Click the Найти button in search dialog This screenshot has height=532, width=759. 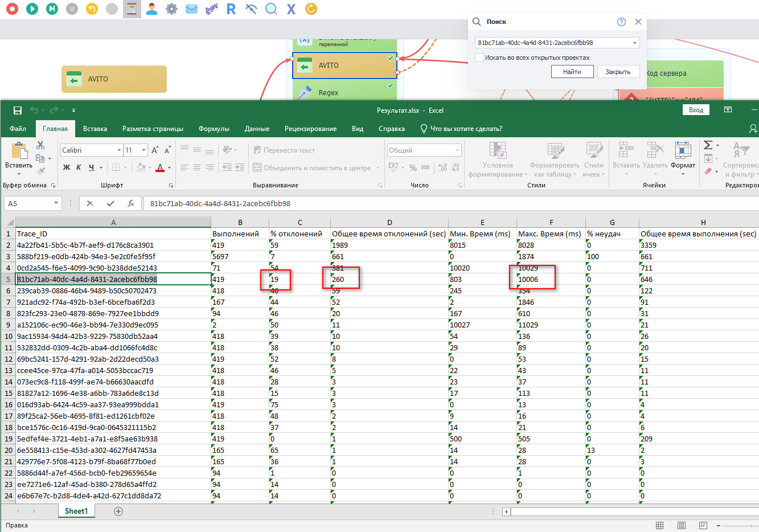pyautogui.click(x=572, y=72)
